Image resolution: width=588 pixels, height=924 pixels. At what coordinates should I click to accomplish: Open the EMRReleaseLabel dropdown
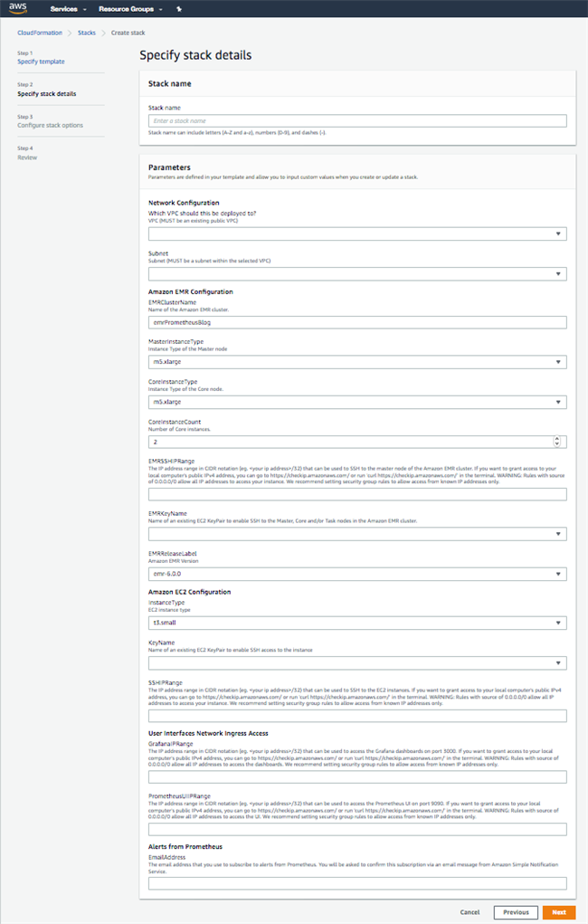click(357, 574)
